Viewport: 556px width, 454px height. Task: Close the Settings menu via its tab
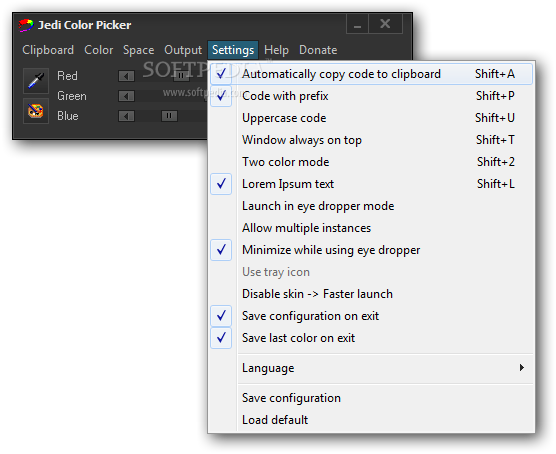(233, 50)
